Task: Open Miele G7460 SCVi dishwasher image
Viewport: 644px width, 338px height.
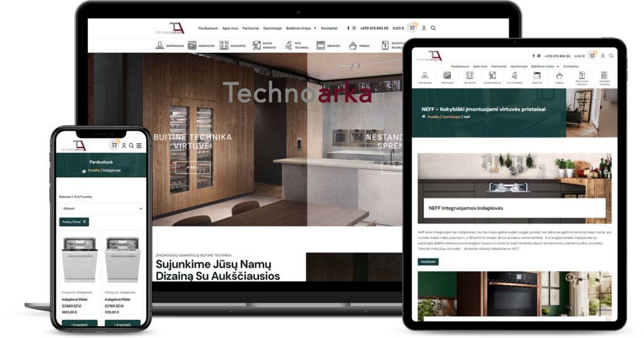Action: [x=79, y=260]
